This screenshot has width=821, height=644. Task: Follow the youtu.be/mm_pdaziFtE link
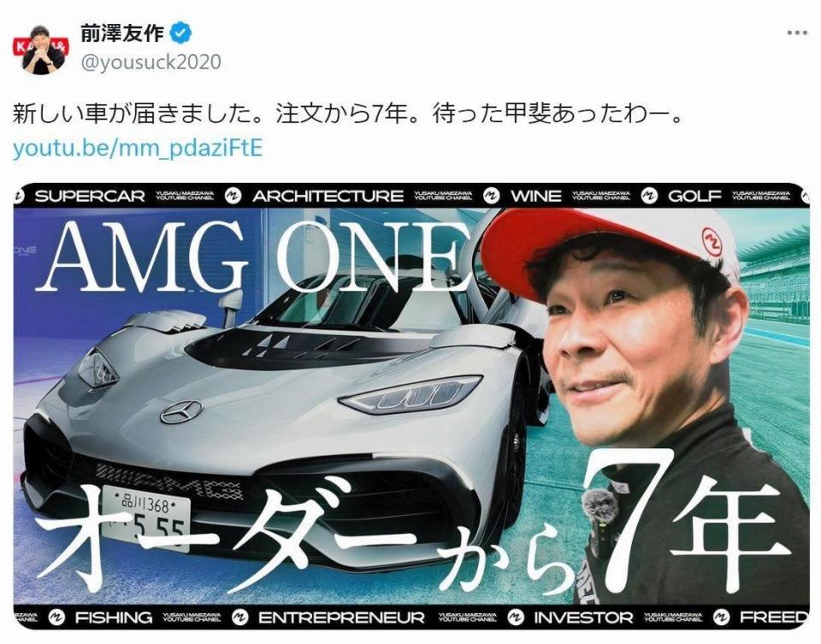click(138, 149)
